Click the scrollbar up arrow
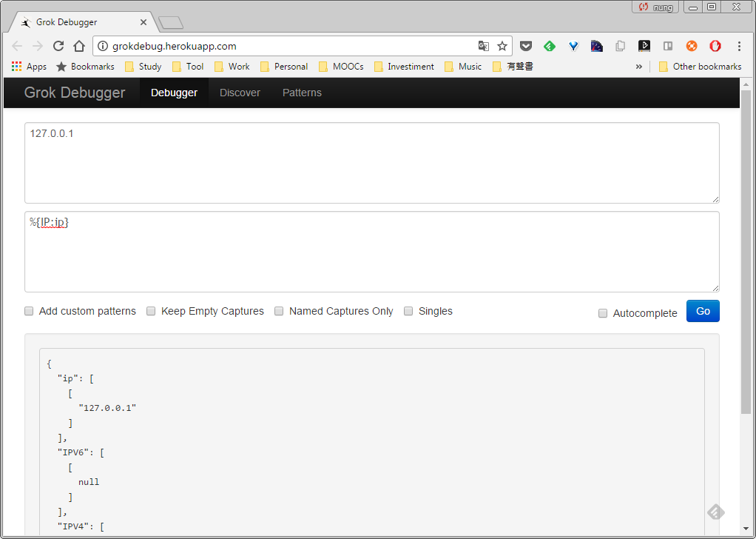 coord(746,84)
